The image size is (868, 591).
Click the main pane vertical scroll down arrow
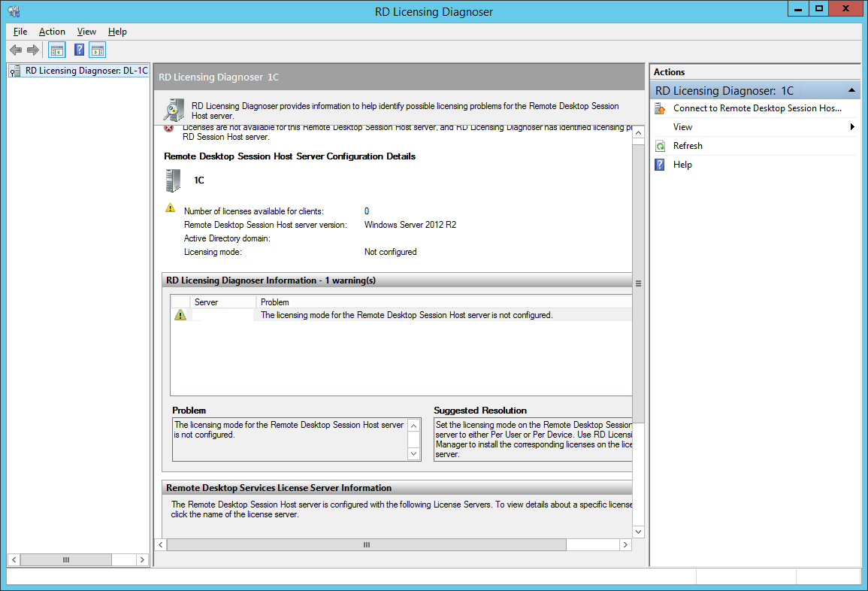[x=638, y=532]
